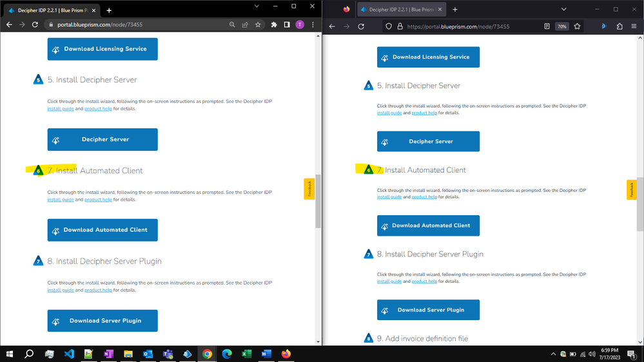644x362 pixels.
Task: Click Firefox address bar URL
Action: [x=458, y=26]
